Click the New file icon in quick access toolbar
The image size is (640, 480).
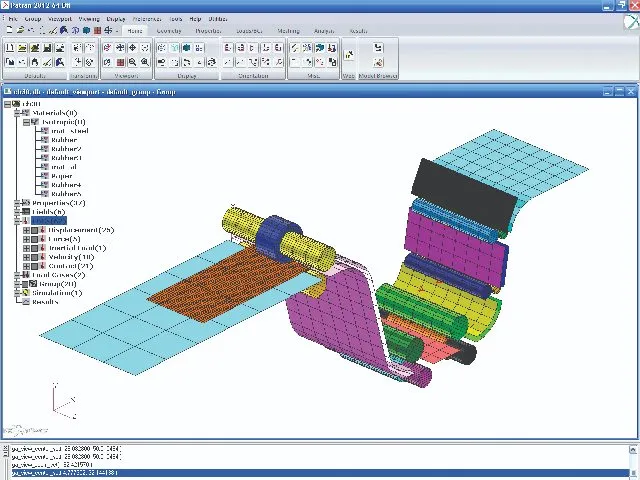point(10,30)
